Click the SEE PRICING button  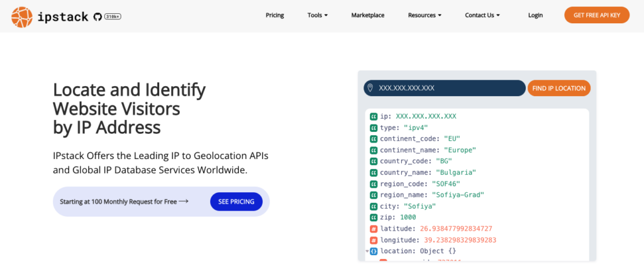tap(236, 202)
